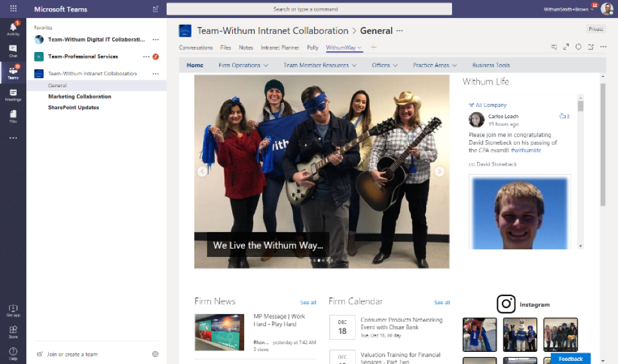Viewport: 618px width, 364px height.
Task: Open more options for Team-Withum Intranet Collaboration
Action: 156,74
